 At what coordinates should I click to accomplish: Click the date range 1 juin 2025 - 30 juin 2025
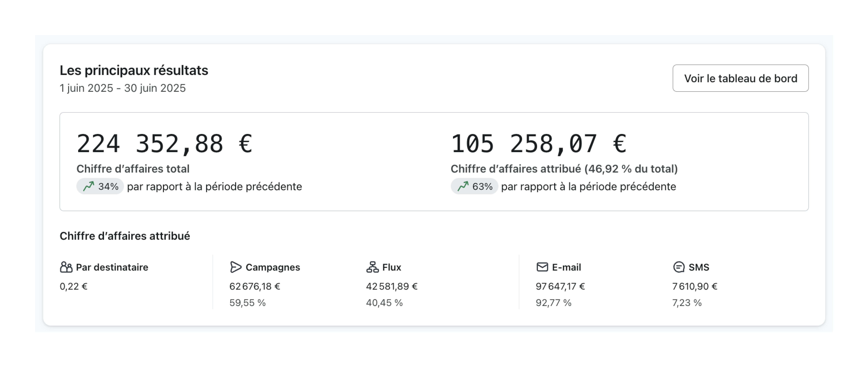(122, 88)
